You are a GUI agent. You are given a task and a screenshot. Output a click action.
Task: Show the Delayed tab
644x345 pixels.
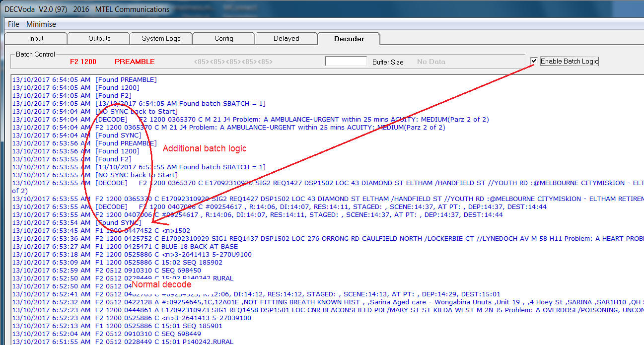pos(286,39)
